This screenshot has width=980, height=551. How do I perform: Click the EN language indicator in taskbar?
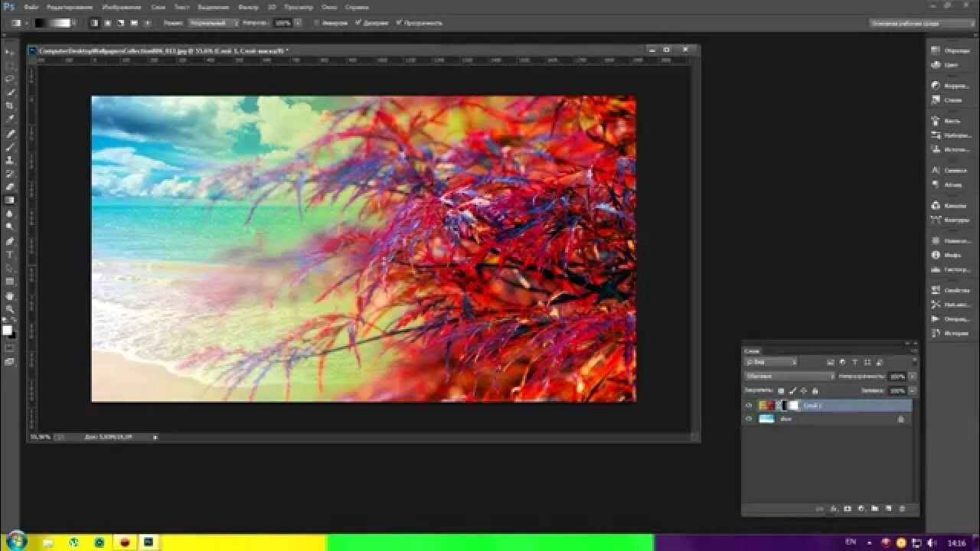[851, 543]
